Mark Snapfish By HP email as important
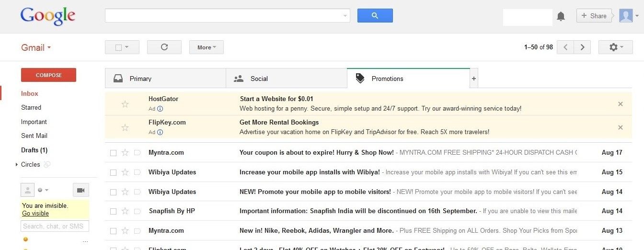This screenshot has height=250, width=644. pyautogui.click(x=137, y=211)
